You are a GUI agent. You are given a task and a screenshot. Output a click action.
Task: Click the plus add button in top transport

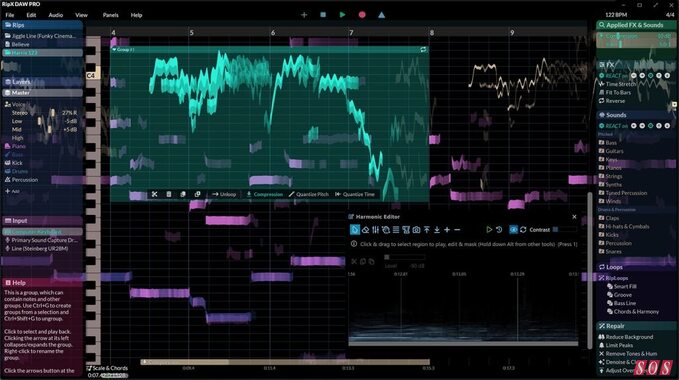(304, 15)
